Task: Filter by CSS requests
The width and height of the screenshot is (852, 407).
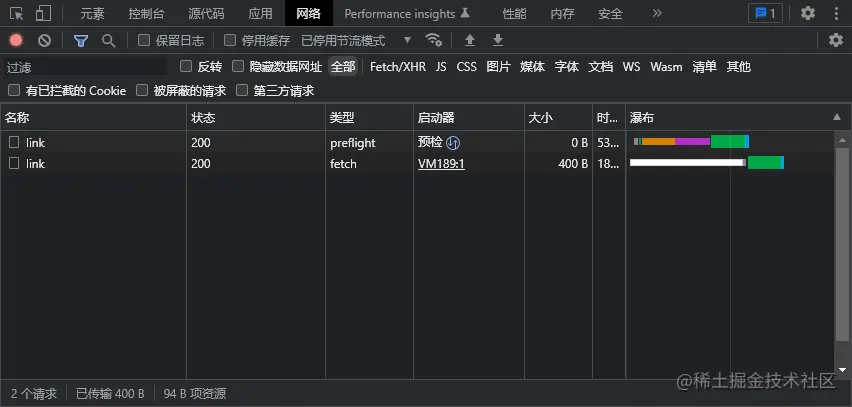Action: [467, 67]
